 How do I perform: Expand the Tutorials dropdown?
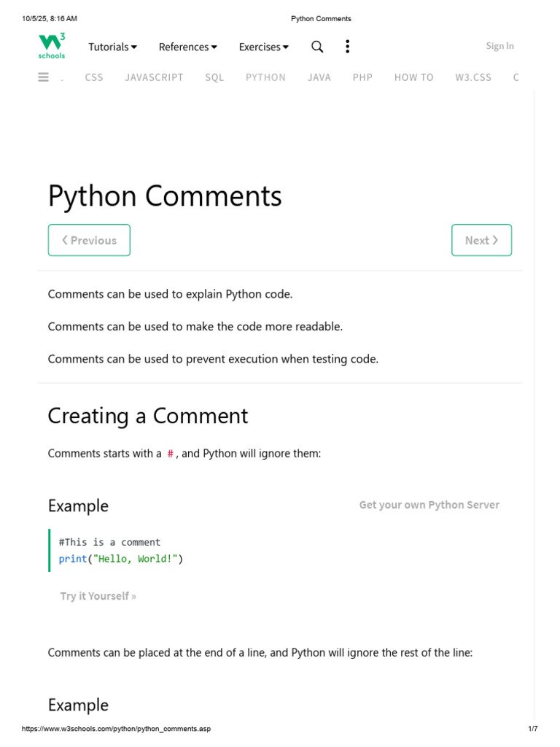coord(112,47)
